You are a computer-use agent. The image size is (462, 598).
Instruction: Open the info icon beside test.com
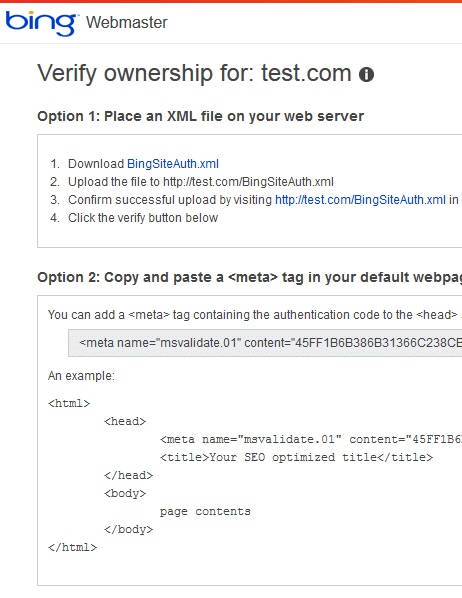(366, 74)
